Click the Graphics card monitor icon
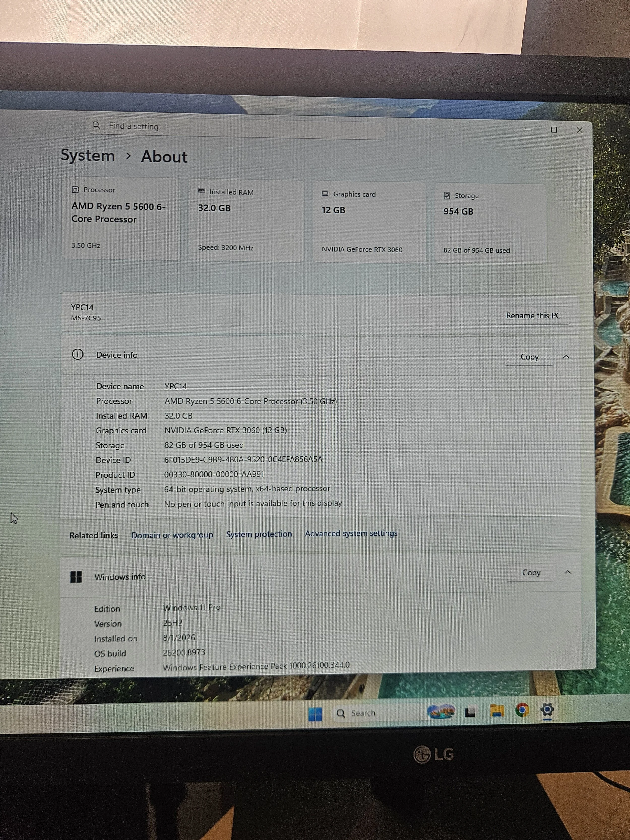 pyautogui.click(x=325, y=194)
